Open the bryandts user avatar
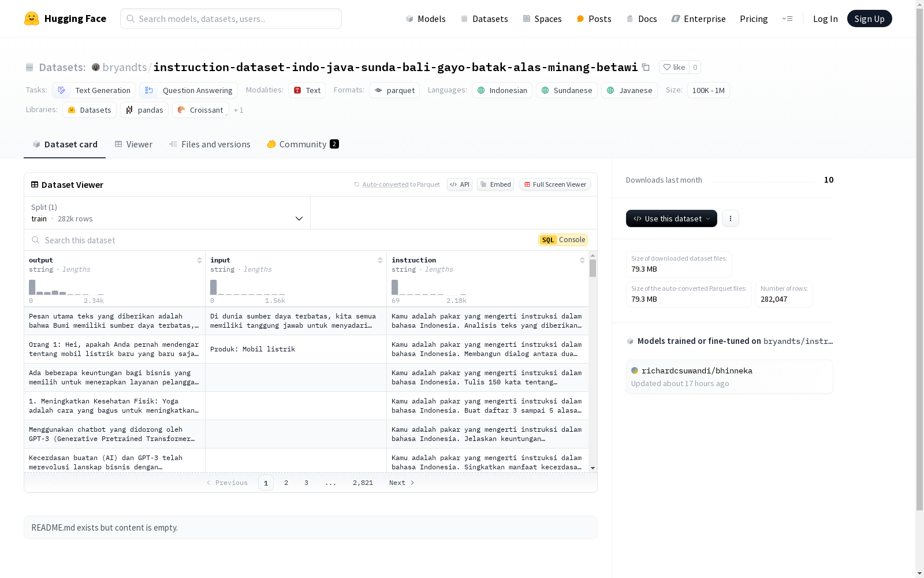Screen dimensions: 924x578 click(x=96, y=67)
